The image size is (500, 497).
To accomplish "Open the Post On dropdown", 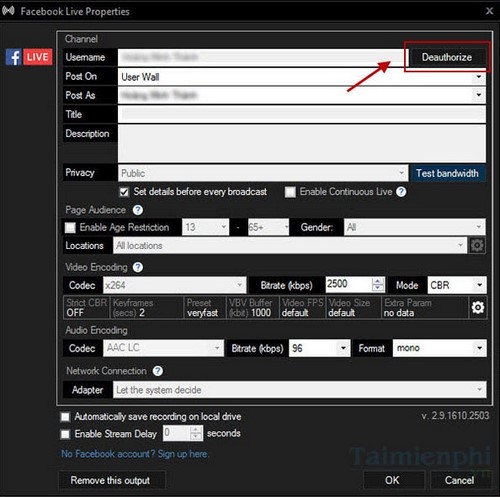I will (x=302, y=77).
